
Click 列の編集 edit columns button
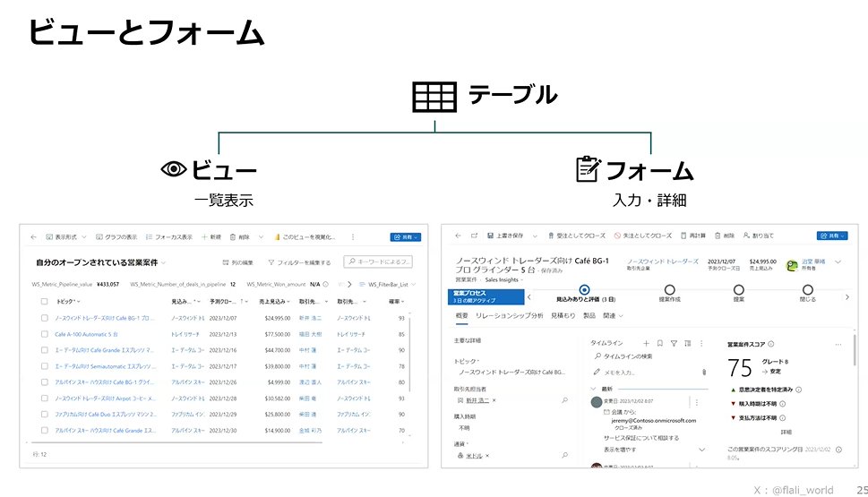click(x=237, y=262)
